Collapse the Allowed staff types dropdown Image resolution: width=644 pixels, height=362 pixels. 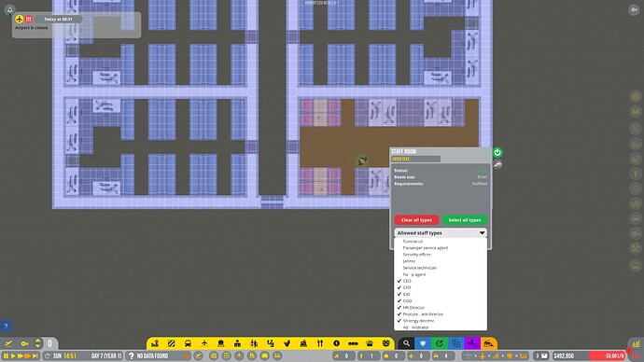(441, 232)
